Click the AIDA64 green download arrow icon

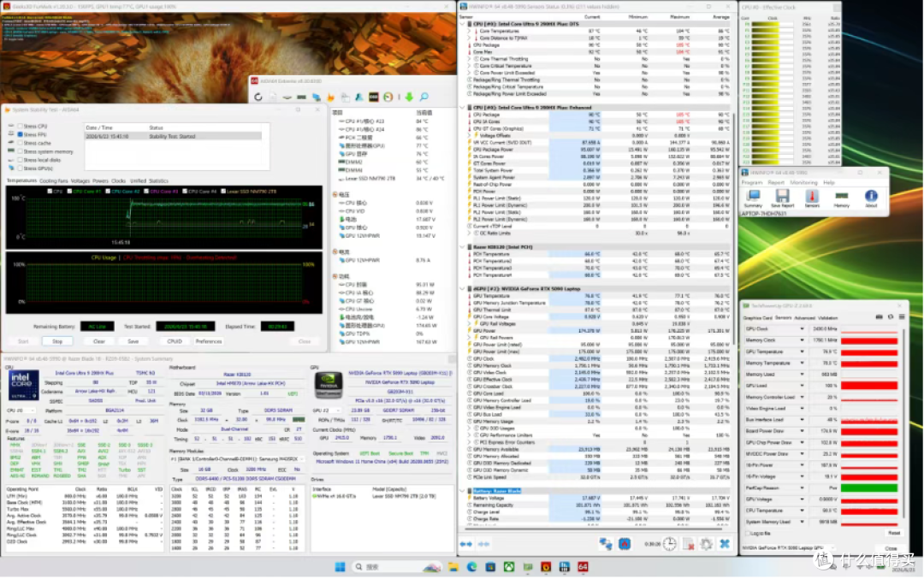[408, 97]
